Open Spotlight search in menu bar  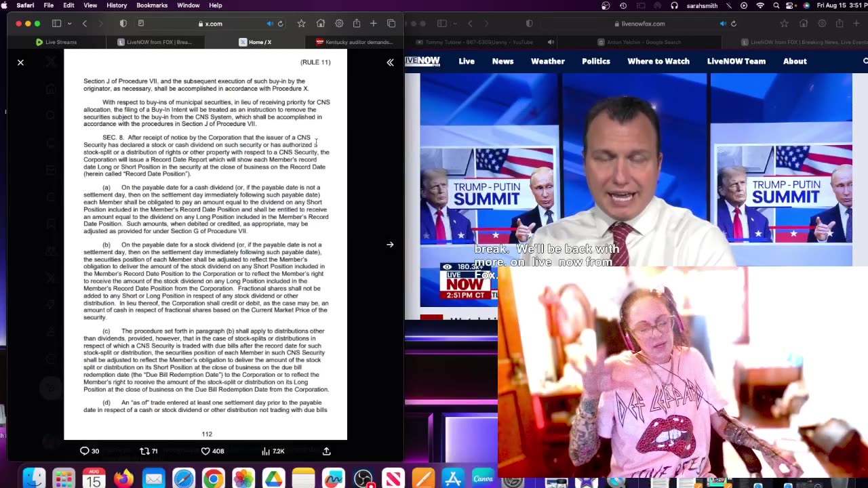point(776,5)
